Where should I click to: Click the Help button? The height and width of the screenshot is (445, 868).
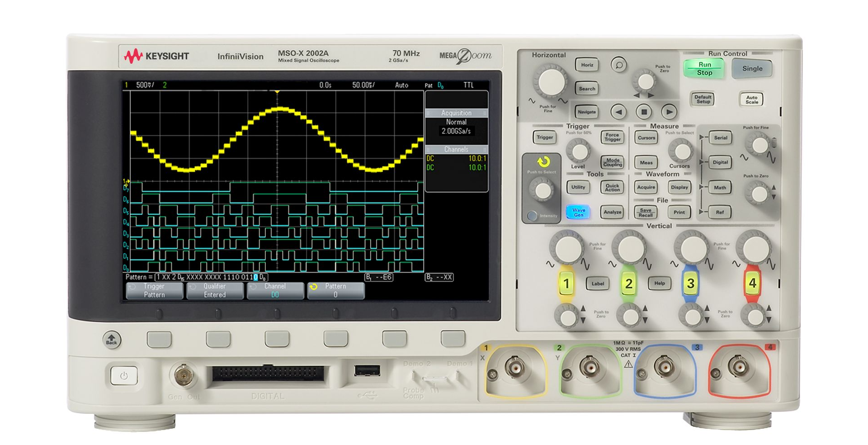659,283
